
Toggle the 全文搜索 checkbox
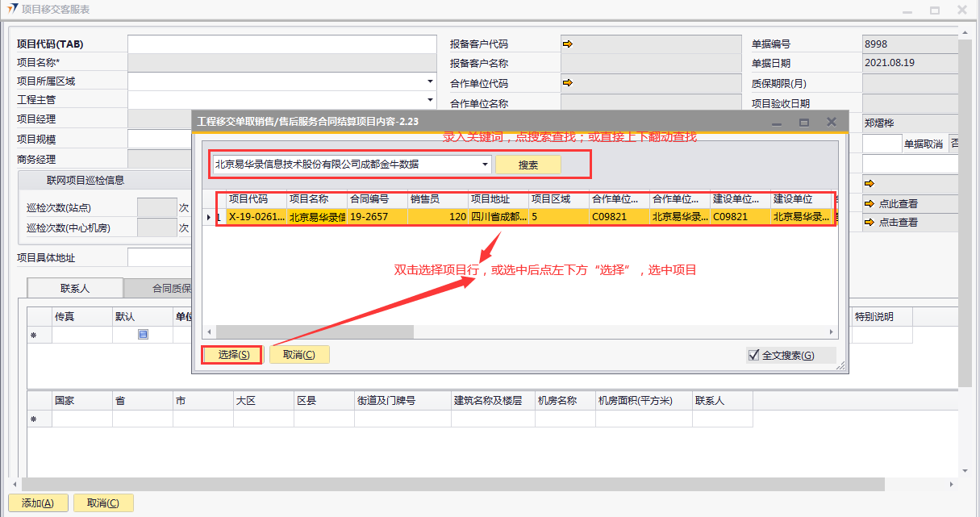[x=754, y=355]
